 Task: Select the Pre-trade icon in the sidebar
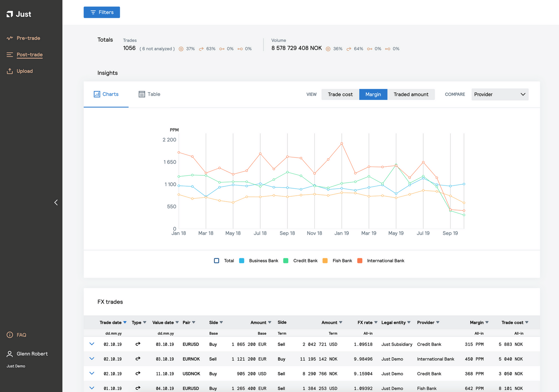(x=10, y=38)
